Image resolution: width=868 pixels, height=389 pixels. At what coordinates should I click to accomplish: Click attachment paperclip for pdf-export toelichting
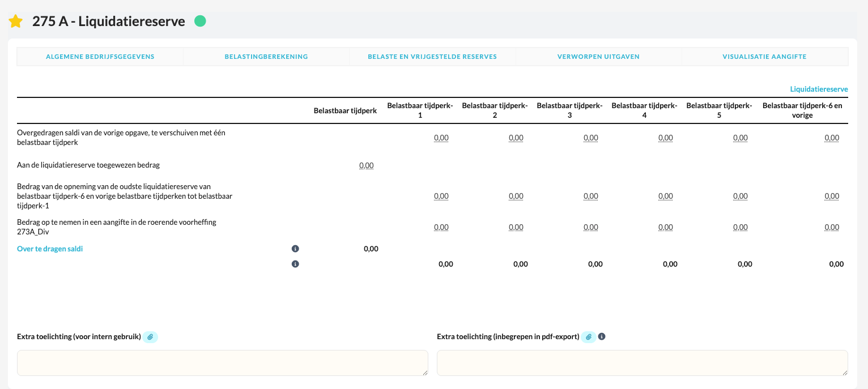coord(589,337)
